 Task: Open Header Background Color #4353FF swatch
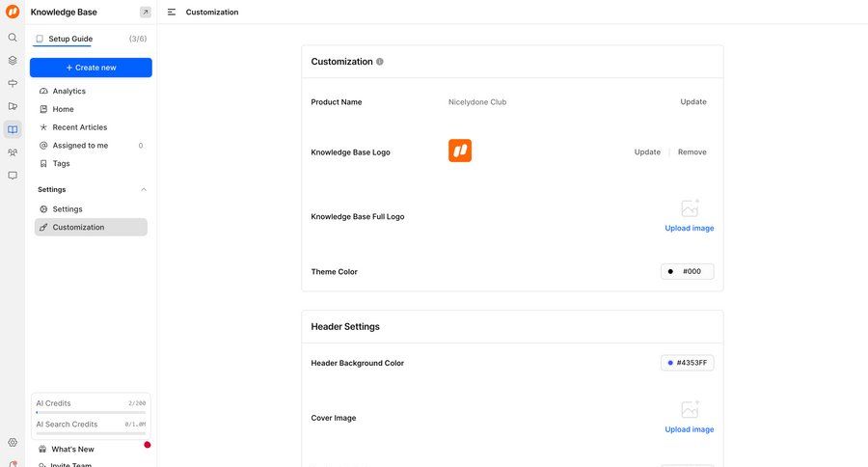pyautogui.click(x=687, y=363)
